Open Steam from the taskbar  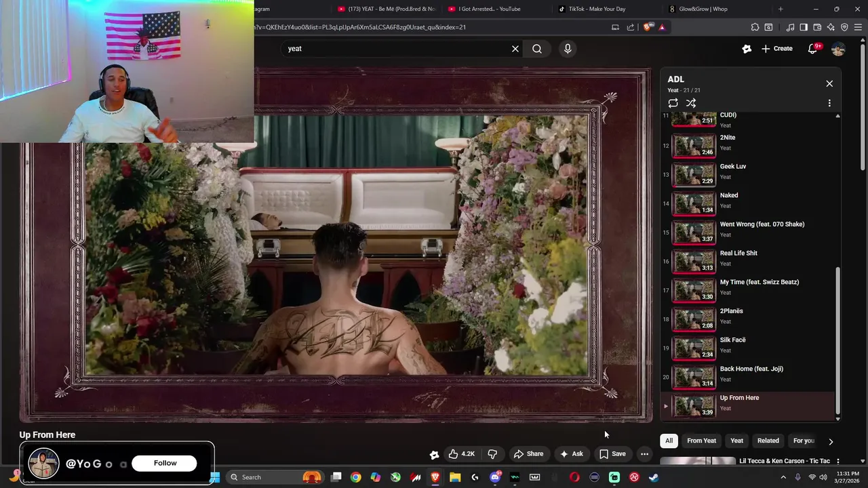pyautogui.click(x=654, y=477)
